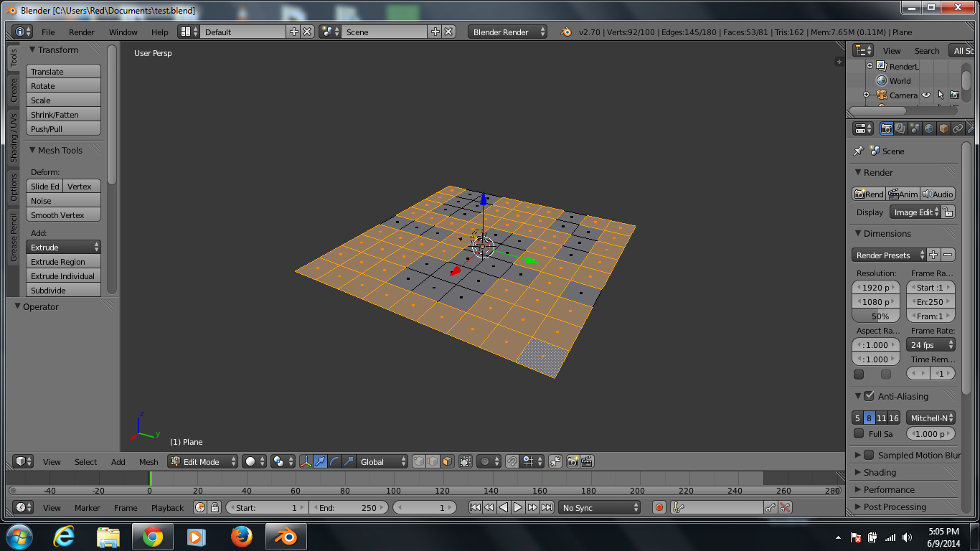
Task: Click the Extrude Region button
Action: 63,261
